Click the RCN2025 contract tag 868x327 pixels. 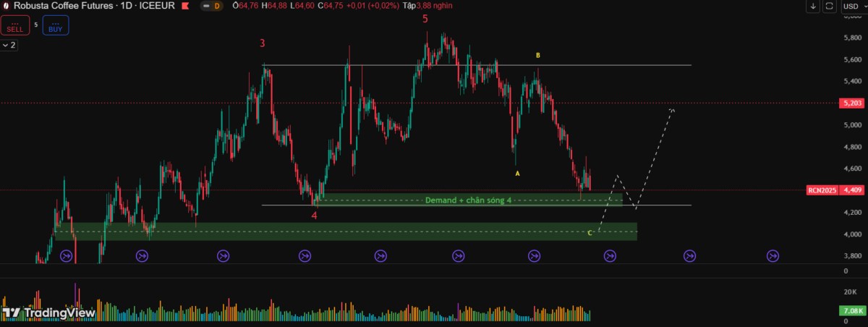pos(822,191)
